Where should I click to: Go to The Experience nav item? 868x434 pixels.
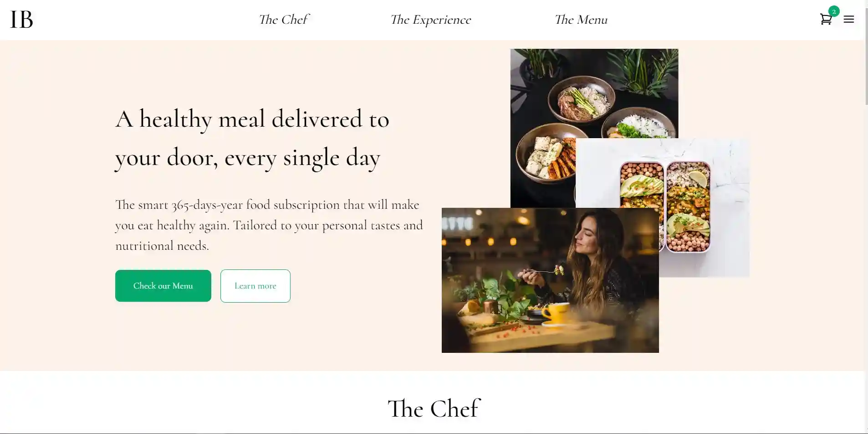[x=430, y=20]
